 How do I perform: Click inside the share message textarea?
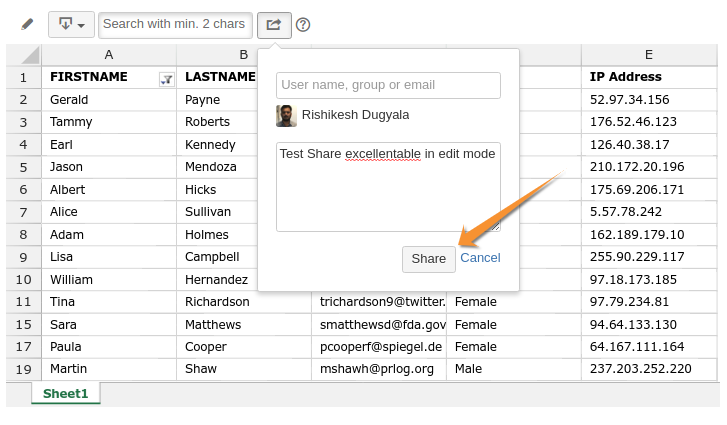388,187
